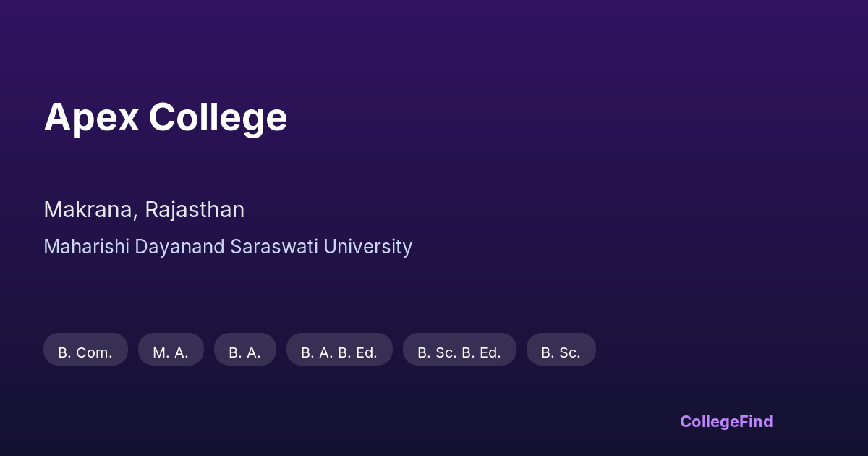Image resolution: width=868 pixels, height=456 pixels.
Task: Select the city name Makrana
Action: click(88, 210)
